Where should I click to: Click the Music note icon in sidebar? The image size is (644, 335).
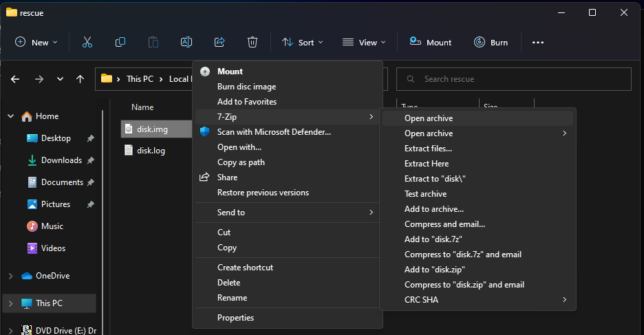32,226
